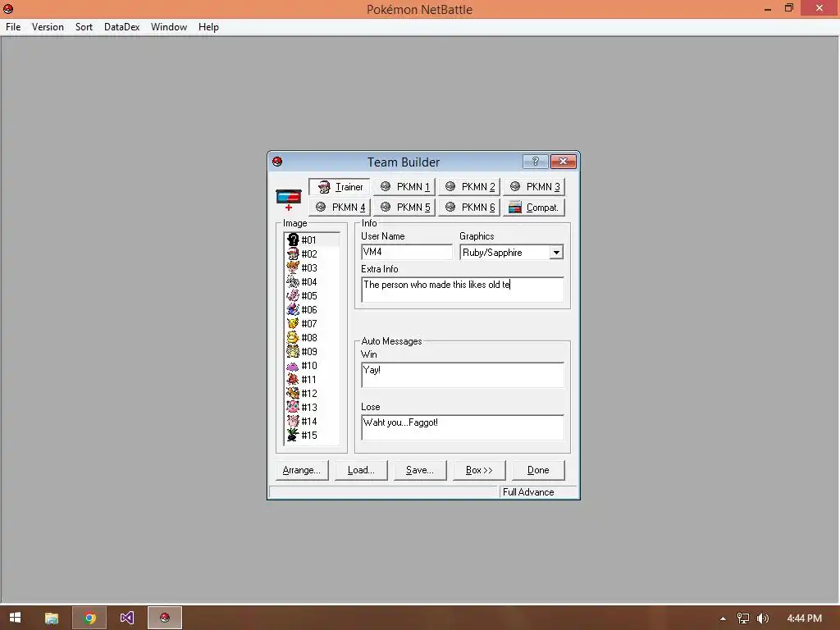Click Team Builder title bar Pokeball icon

click(x=277, y=162)
